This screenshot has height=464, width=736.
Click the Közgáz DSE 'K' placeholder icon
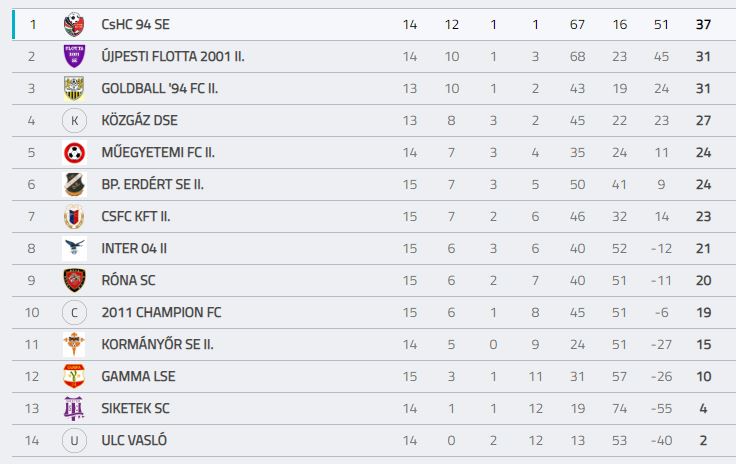[x=74, y=121]
